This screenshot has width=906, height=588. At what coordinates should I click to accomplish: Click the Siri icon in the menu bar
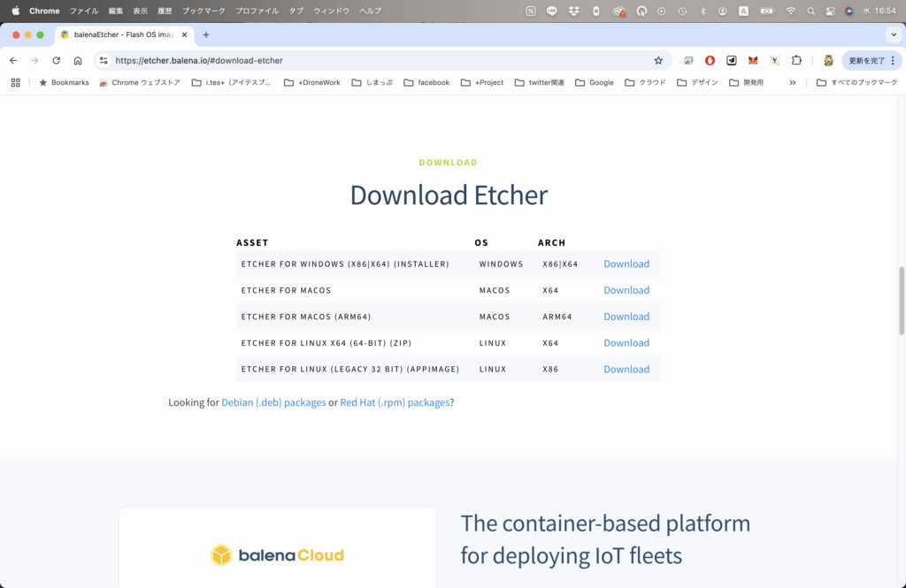pyautogui.click(x=848, y=11)
